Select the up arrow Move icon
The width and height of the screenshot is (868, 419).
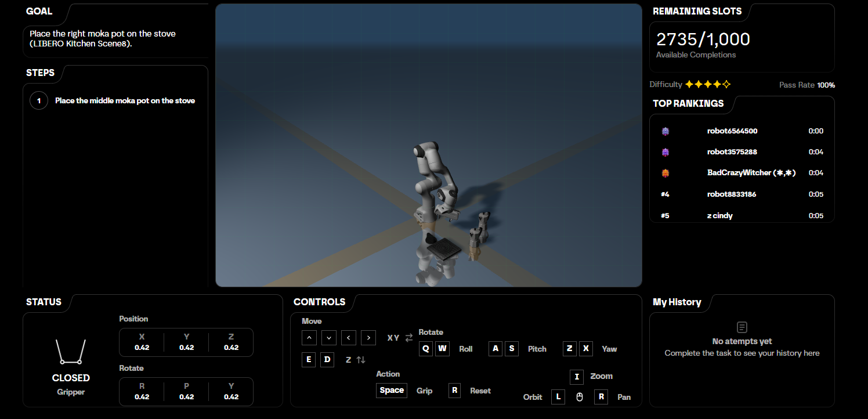(x=309, y=337)
